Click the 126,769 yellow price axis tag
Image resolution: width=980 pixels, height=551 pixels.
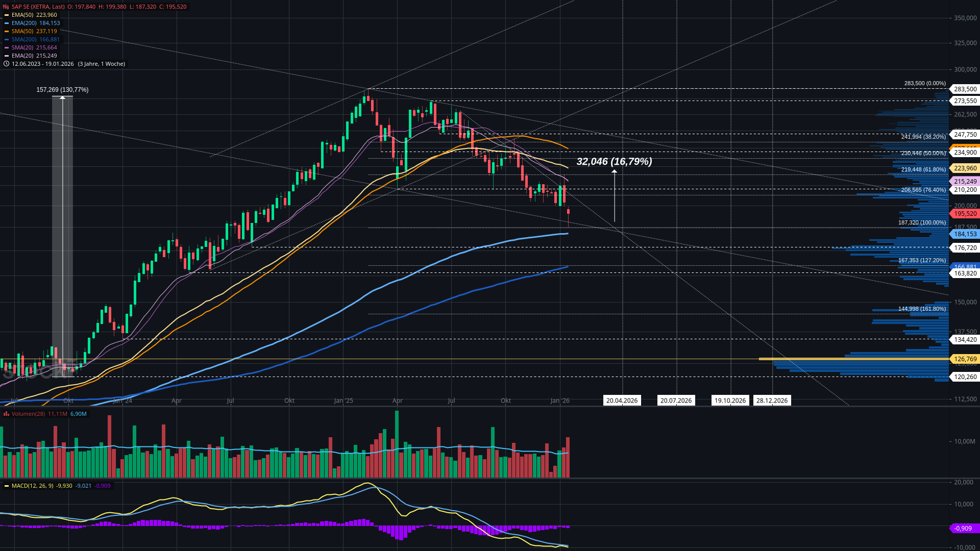[x=965, y=359]
